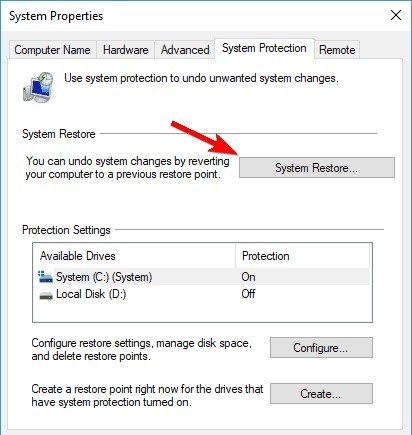Go to the Advanced tab

185,50
